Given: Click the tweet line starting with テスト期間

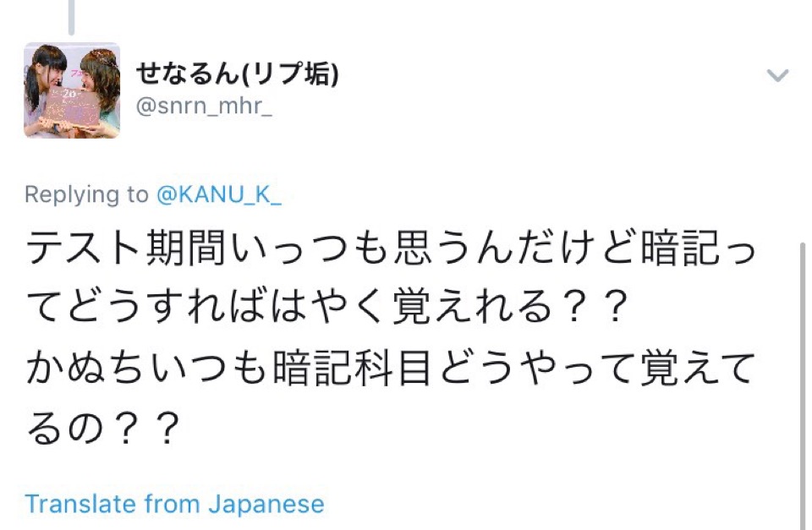Looking at the screenshot, I should click(x=391, y=252).
